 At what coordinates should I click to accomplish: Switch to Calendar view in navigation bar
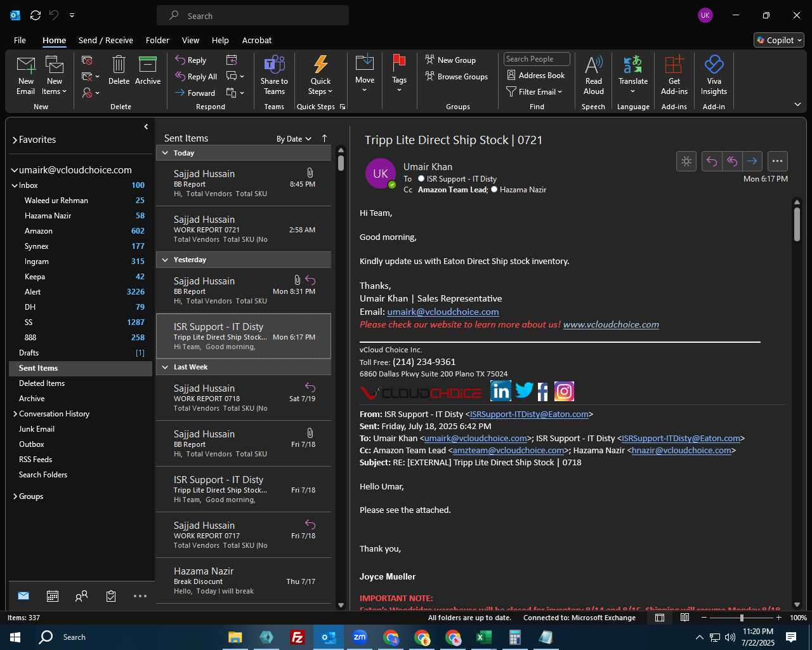click(x=53, y=596)
